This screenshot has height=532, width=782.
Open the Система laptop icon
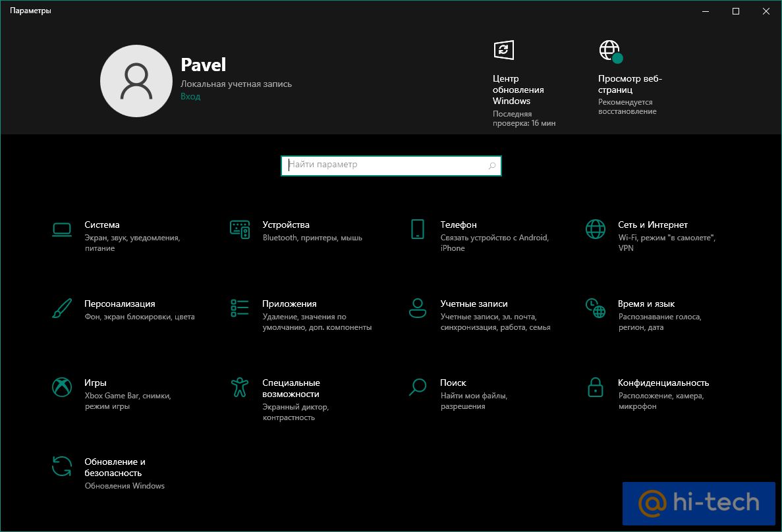point(62,229)
